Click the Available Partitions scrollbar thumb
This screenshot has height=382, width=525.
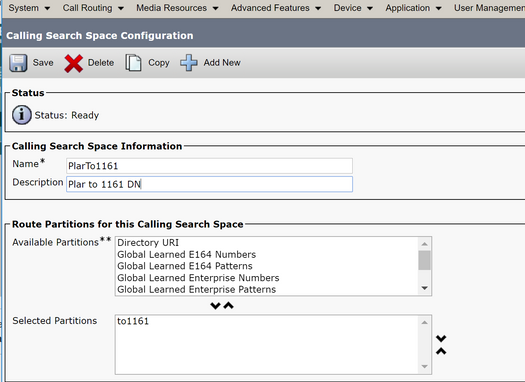425,260
